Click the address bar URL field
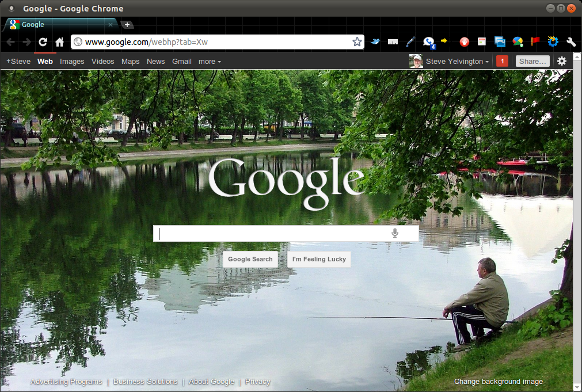The height and width of the screenshot is (392, 582). [217, 42]
